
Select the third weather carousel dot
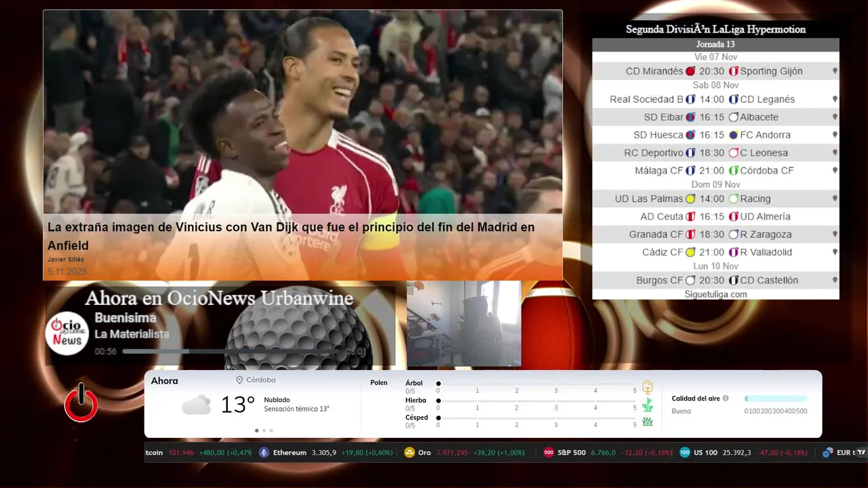(271, 430)
